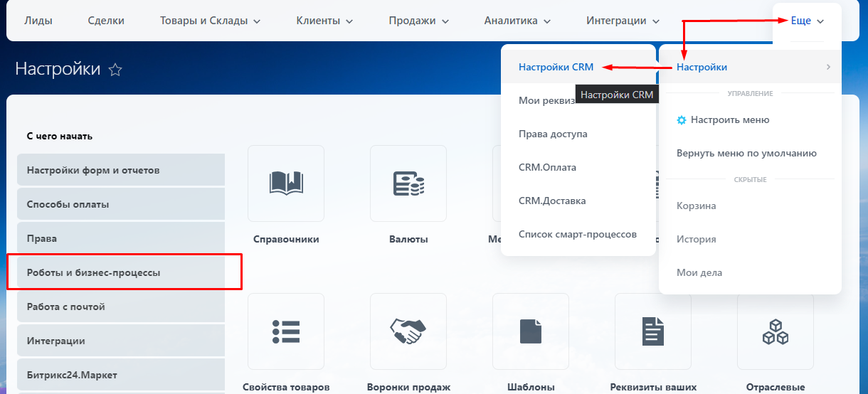This screenshot has height=394, width=868.
Task: Choose Права доступа menu entry
Action: (553, 134)
